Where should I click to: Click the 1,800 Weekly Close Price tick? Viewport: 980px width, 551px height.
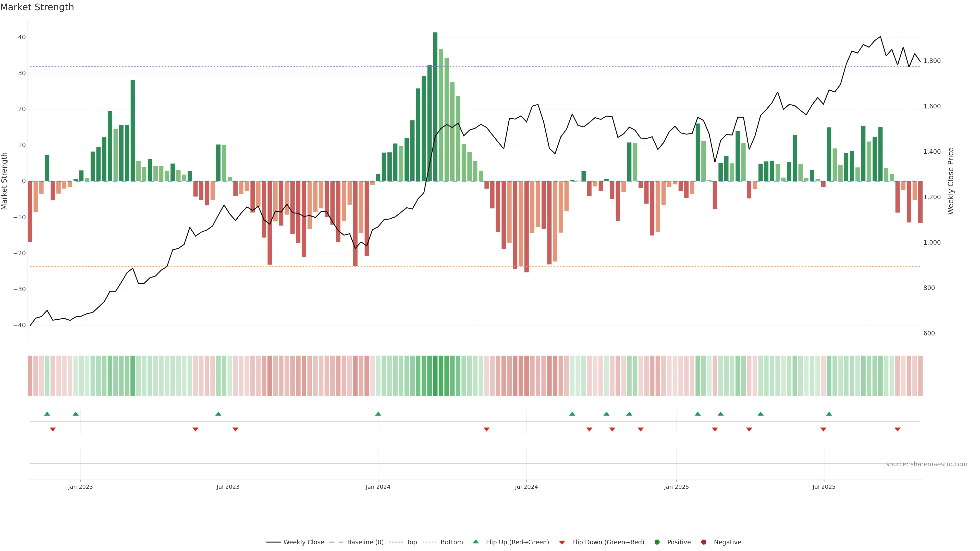point(932,61)
